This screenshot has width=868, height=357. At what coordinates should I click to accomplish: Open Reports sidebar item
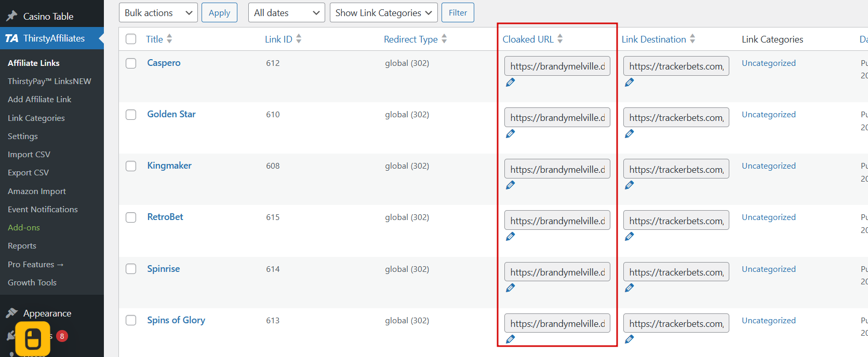pos(22,245)
